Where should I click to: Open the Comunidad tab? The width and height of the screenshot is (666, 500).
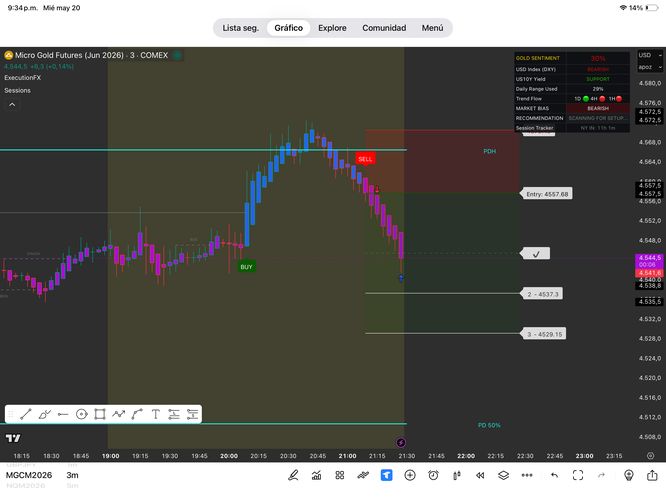click(x=384, y=28)
